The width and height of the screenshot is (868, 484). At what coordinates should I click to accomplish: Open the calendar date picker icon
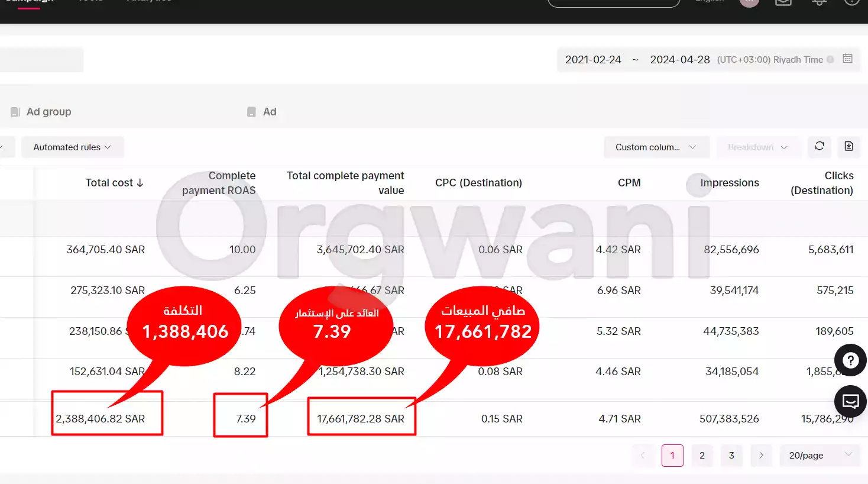[x=847, y=59]
